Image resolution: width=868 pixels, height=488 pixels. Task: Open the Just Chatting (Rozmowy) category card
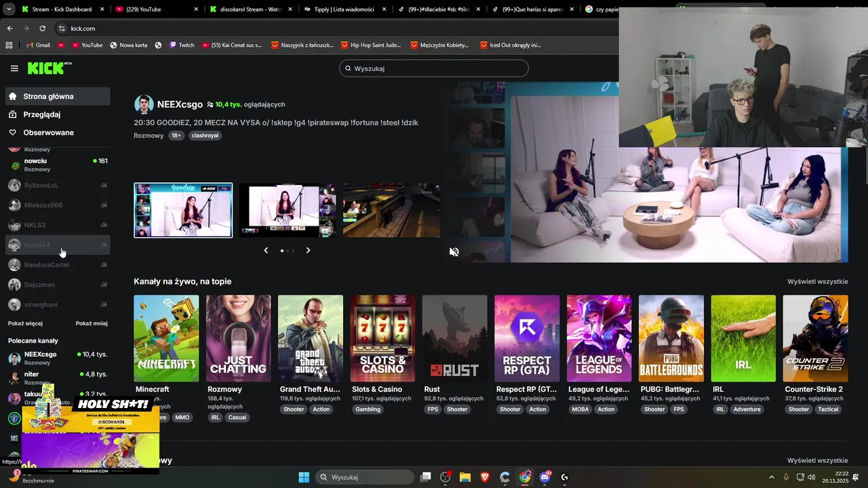(x=238, y=338)
